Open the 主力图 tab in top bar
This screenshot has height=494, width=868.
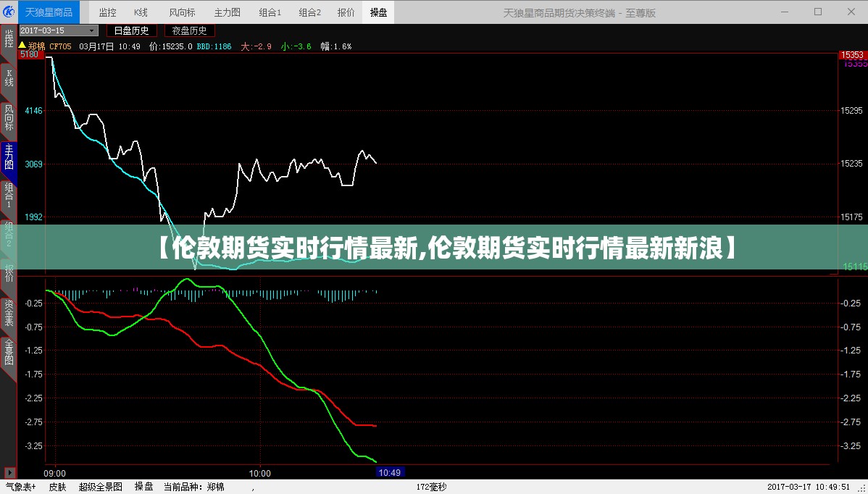(227, 12)
